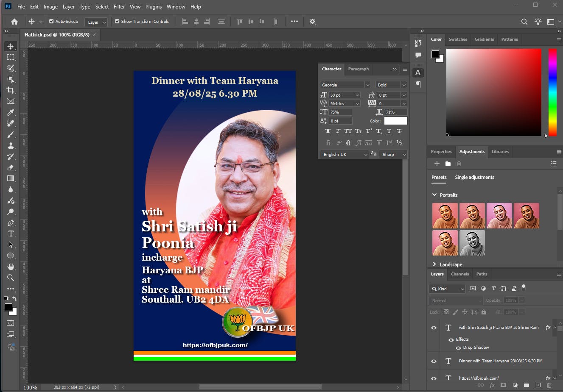Select the Rectangular Marquee tool

[x=11, y=57]
